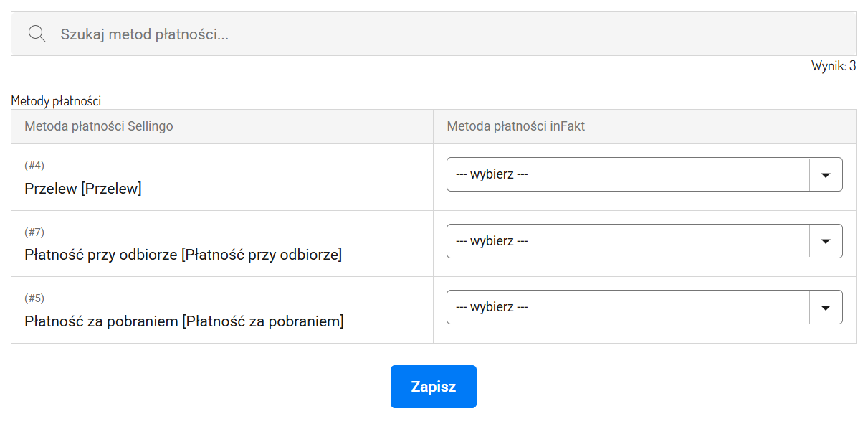Open inFakt method dropdown for Płatność za pobraniem
Screen dimensions: 868x429
[644, 307]
